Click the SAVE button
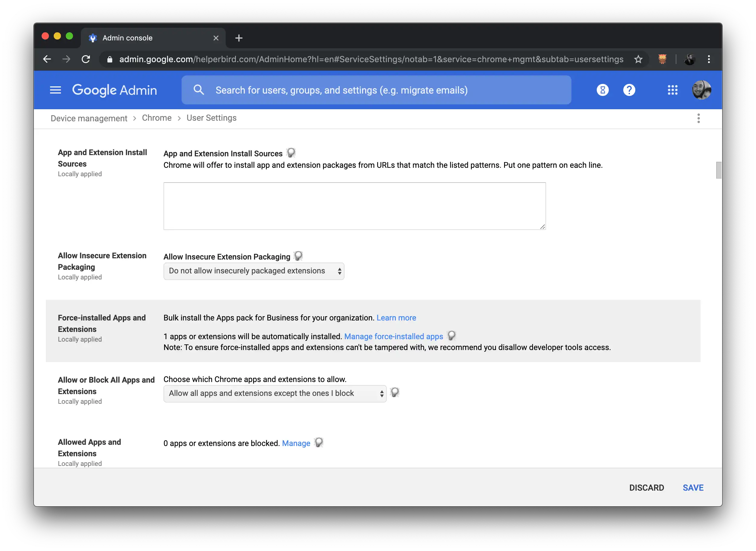Image resolution: width=756 pixels, height=551 pixels. click(x=694, y=487)
